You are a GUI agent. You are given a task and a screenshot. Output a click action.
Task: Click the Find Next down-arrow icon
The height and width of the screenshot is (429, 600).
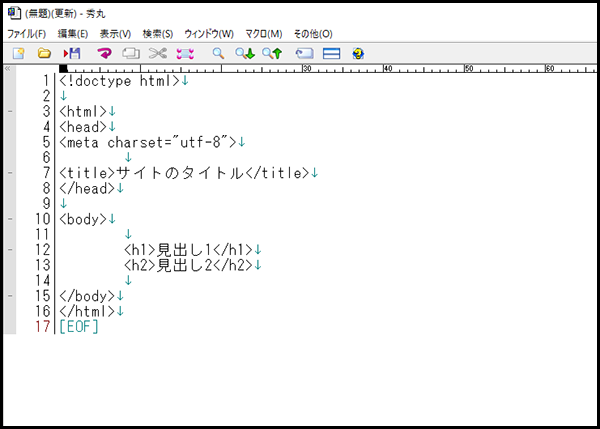click(244, 53)
